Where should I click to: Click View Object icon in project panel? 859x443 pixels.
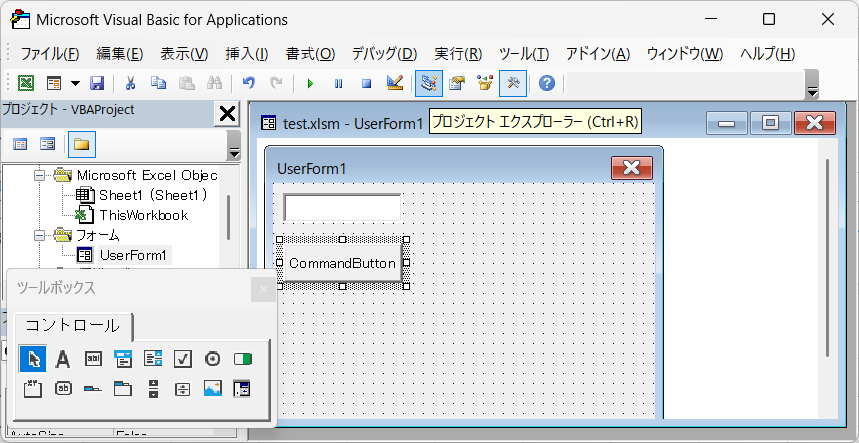coord(48,145)
